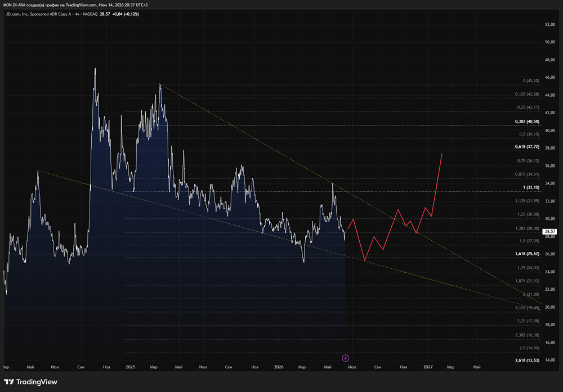The width and height of the screenshot is (563, 392).
Task: Click the 32,00 price axis label
Action: point(550,201)
